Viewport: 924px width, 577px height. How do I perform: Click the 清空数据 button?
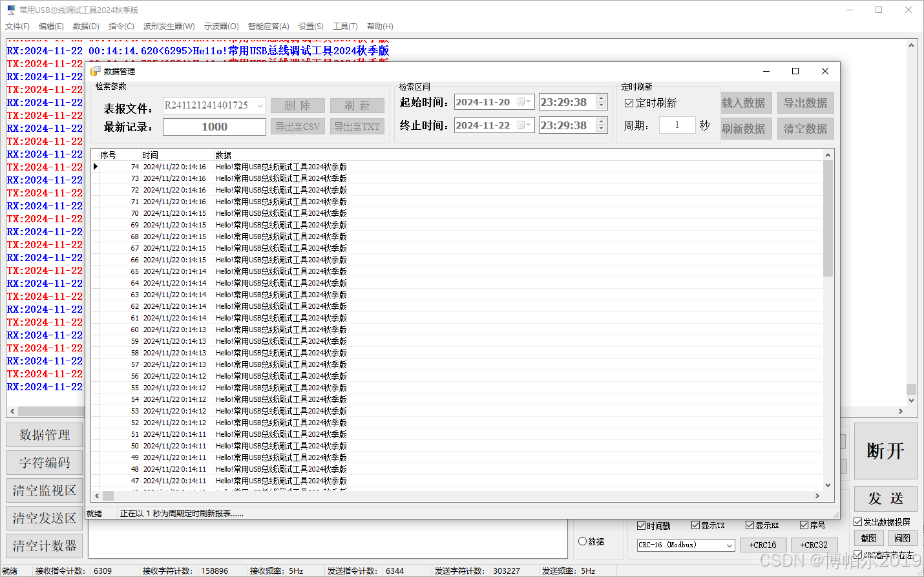pyautogui.click(x=806, y=129)
